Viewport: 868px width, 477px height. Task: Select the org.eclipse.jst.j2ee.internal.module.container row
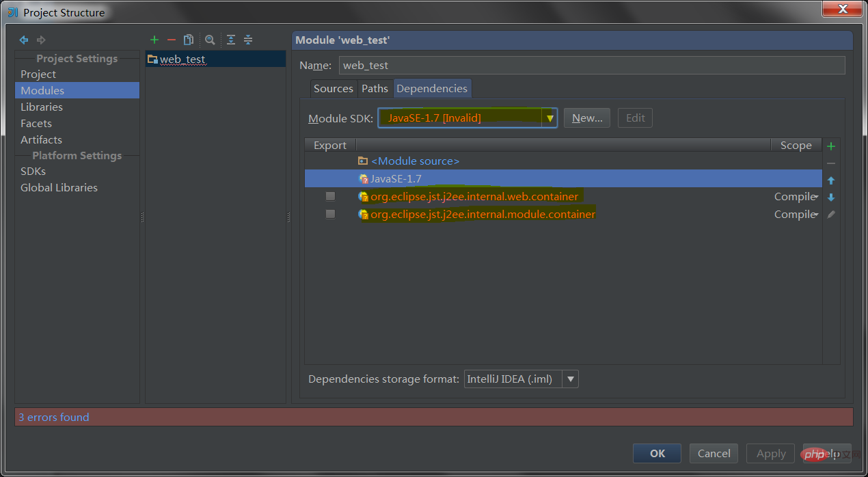563,215
